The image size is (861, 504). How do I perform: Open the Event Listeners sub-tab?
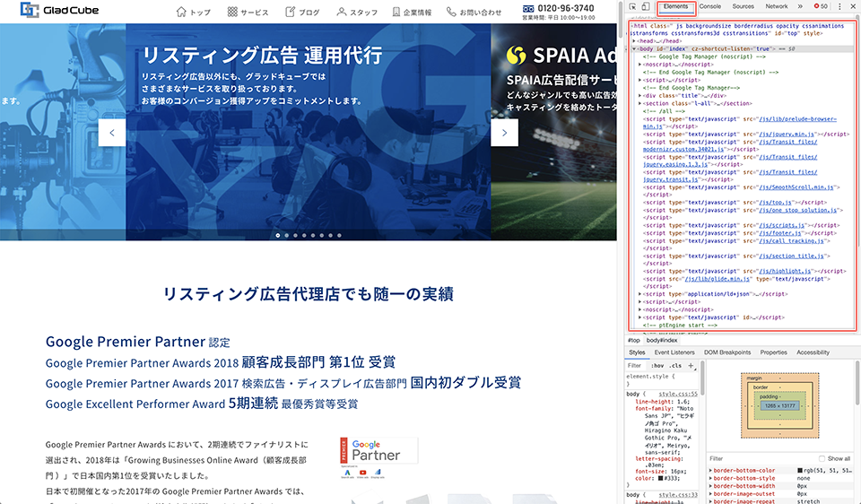point(674,352)
